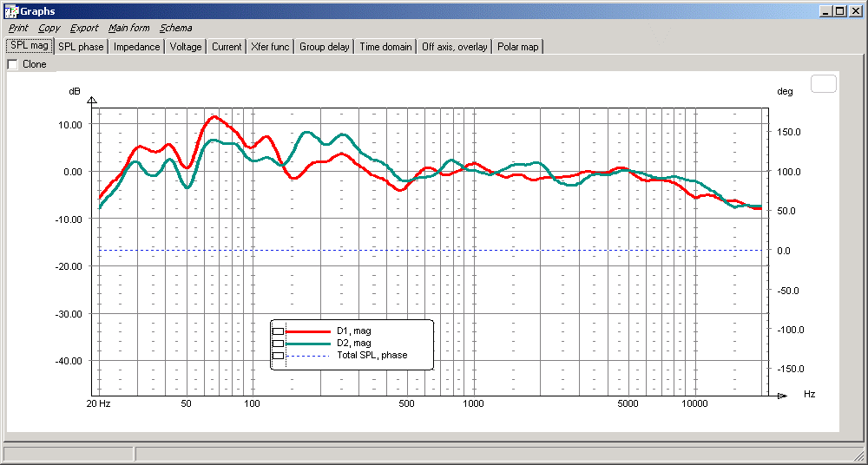Click the 1000 Hz axis label
This screenshot has height=465, width=868.
pyautogui.click(x=473, y=403)
